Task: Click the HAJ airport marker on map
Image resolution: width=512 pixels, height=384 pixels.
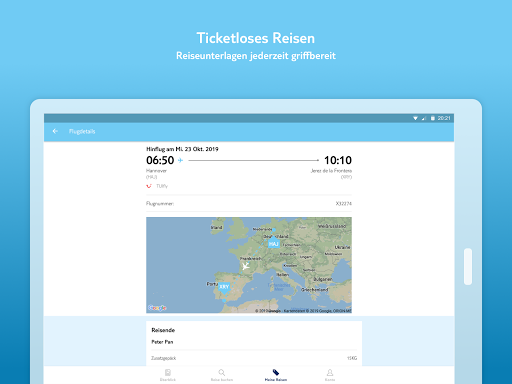Action: (x=273, y=243)
